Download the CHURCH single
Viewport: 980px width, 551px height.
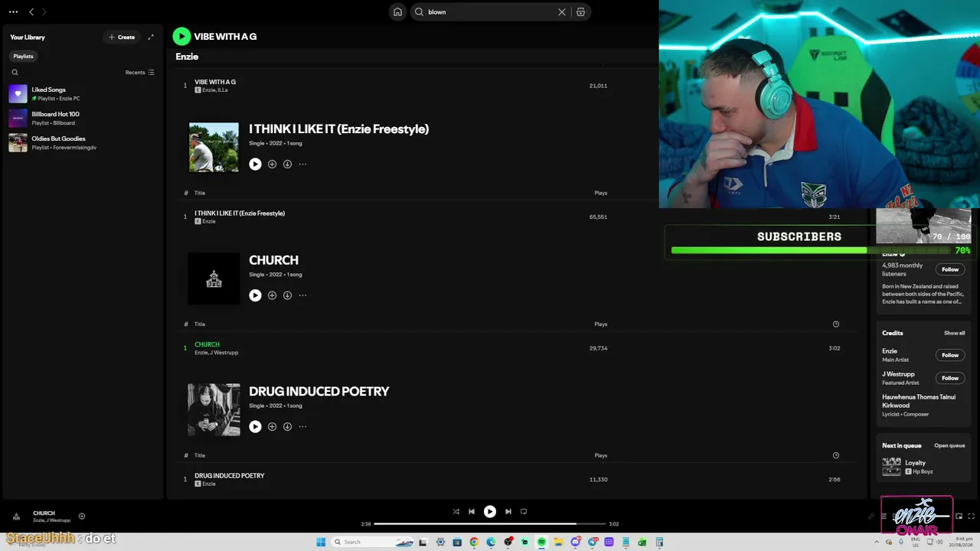tap(287, 295)
